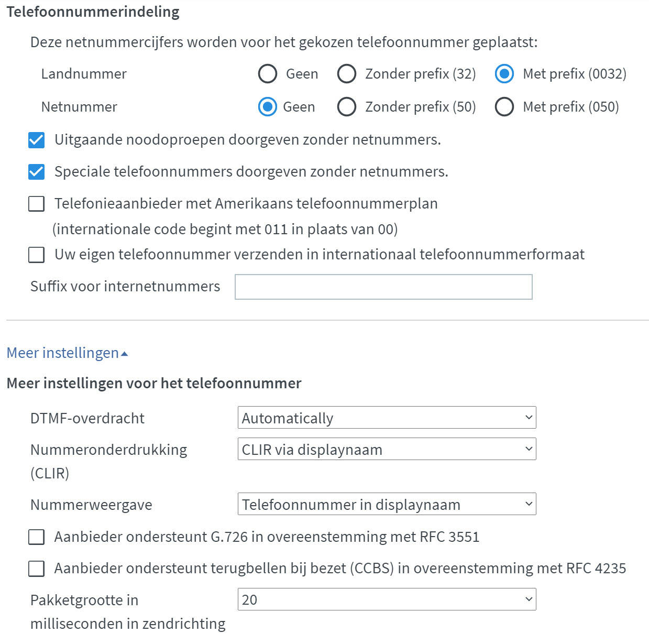The height and width of the screenshot is (644, 649).
Task: Select Met prefix (050) radio button
Action: coord(504,107)
